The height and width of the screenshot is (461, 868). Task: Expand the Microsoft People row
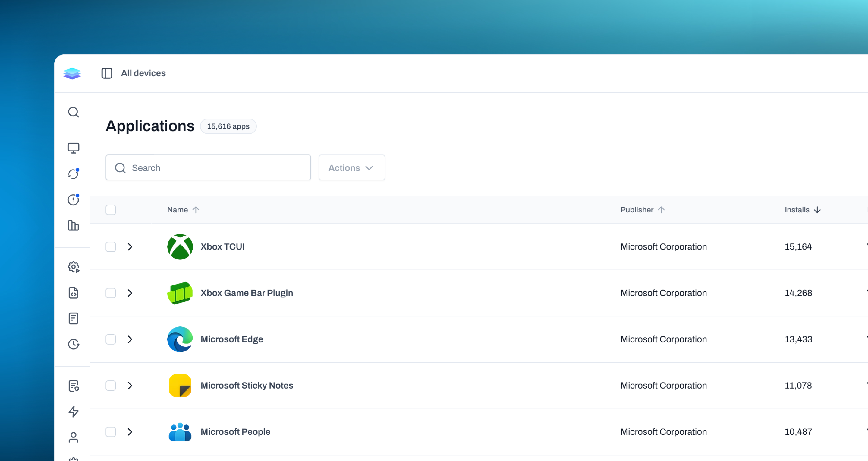tap(130, 432)
